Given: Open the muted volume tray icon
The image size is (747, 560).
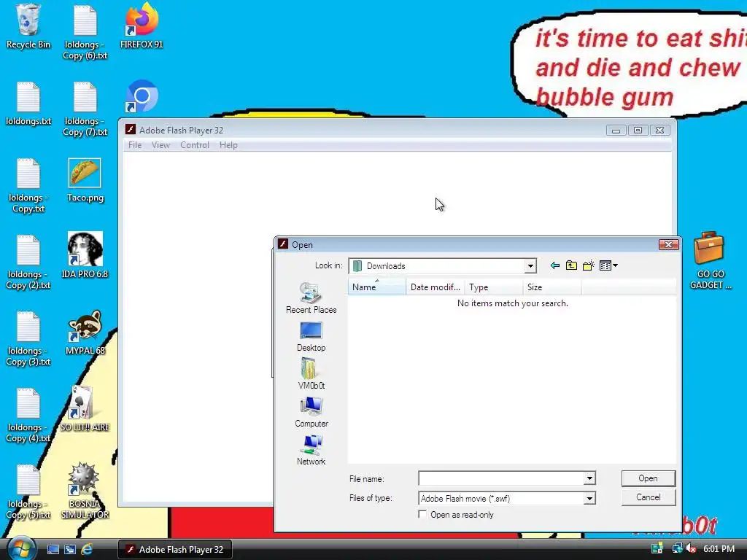Looking at the screenshot, I should point(692,548).
